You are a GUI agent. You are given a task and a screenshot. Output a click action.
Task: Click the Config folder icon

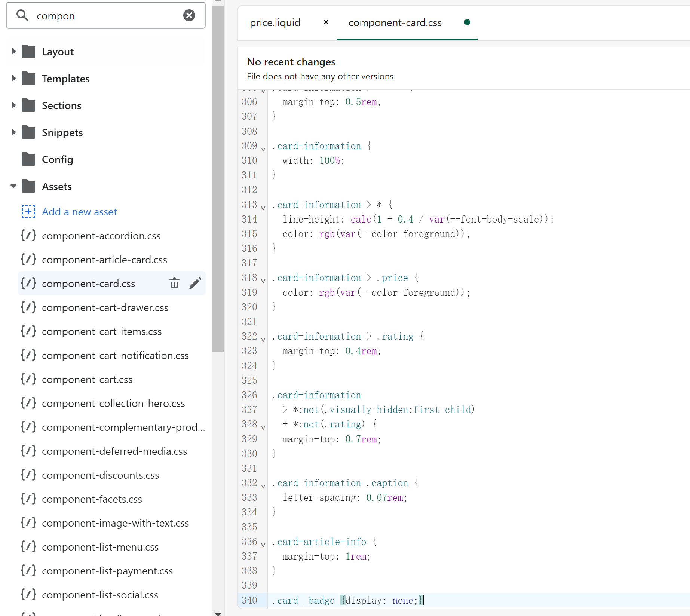tap(28, 159)
